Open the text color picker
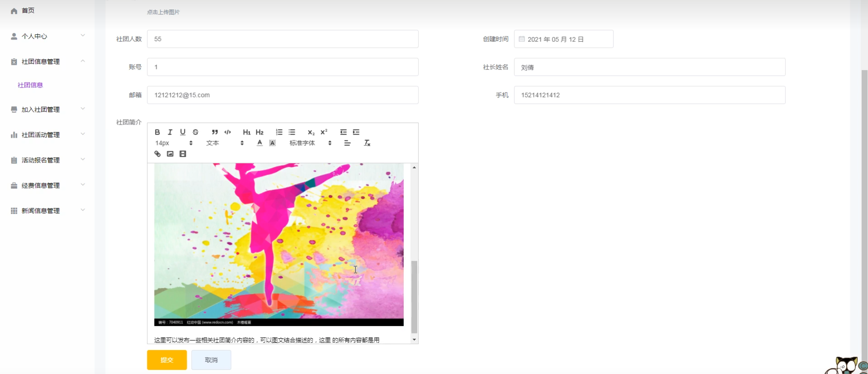The height and width of the screenshot is (374, 868). (259, 143)
